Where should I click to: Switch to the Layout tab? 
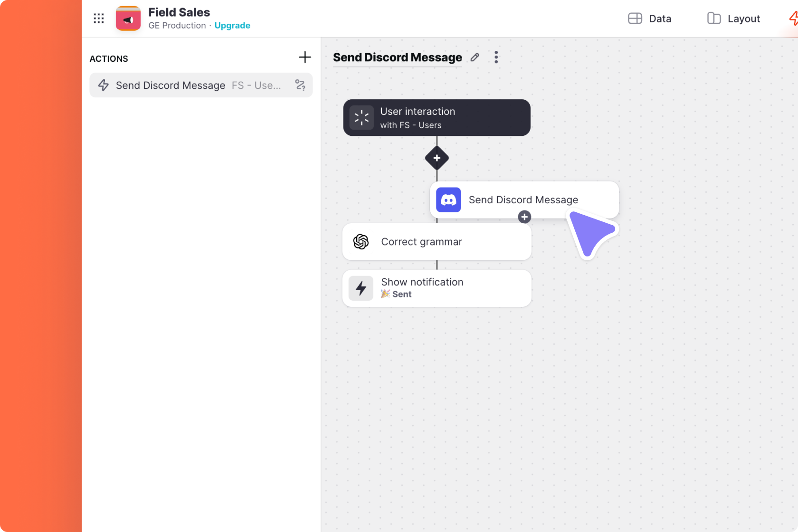(x=733, y=19)
